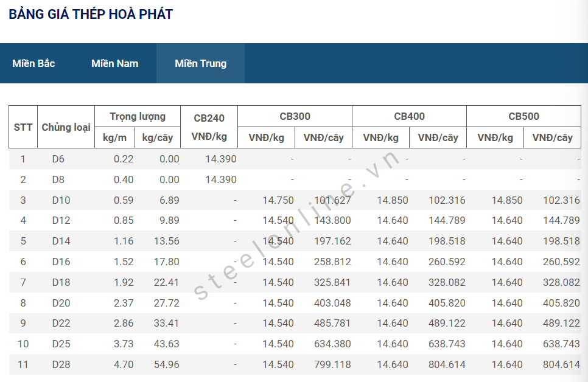The height and width of the screenshot is (382, 588).
Task: Select the D18 row label
Action: [x=61, y=282]
